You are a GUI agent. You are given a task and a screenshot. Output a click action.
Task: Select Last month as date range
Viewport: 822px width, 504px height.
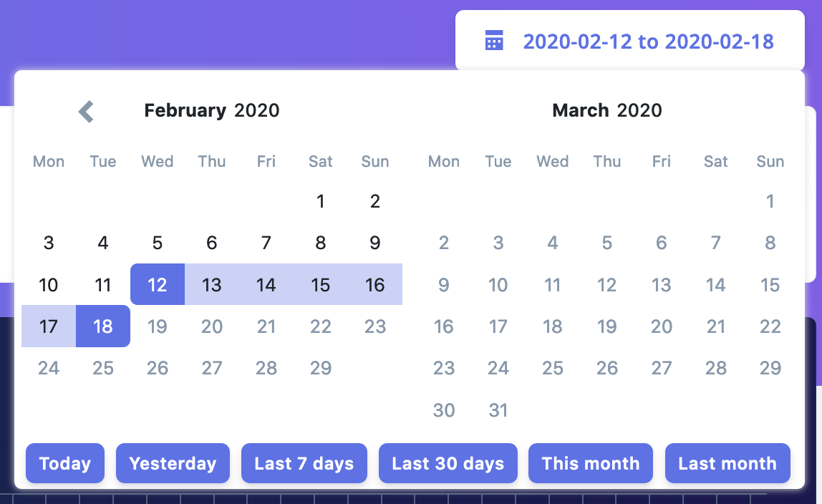click(727, 463)
